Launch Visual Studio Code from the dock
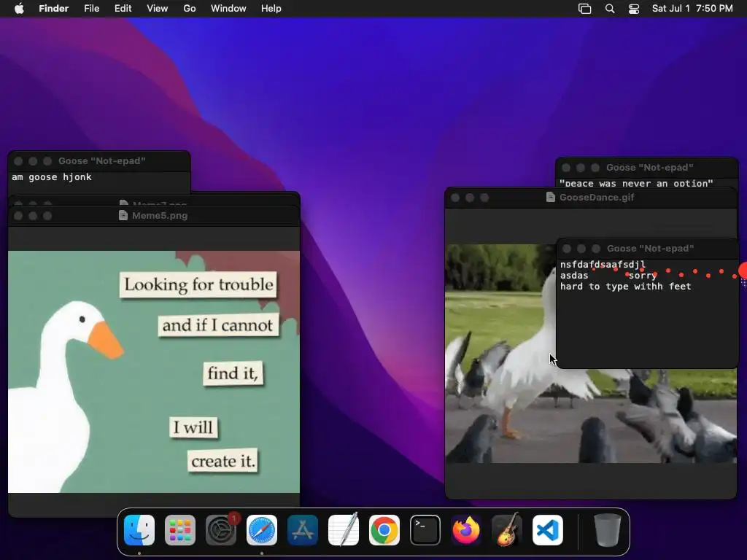747x560 pixels. pyautogui.click(x=547, y=530)
